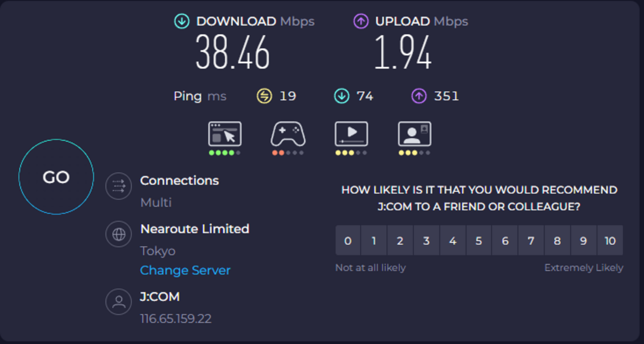Click the IP address 116.65.159.22
644x344 pixels.
[176, 319]
